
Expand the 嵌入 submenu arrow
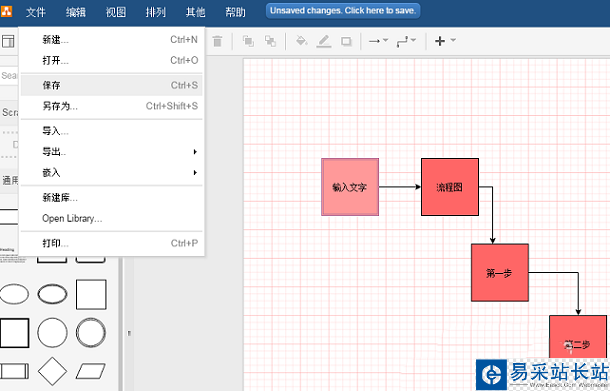(195, 172)
